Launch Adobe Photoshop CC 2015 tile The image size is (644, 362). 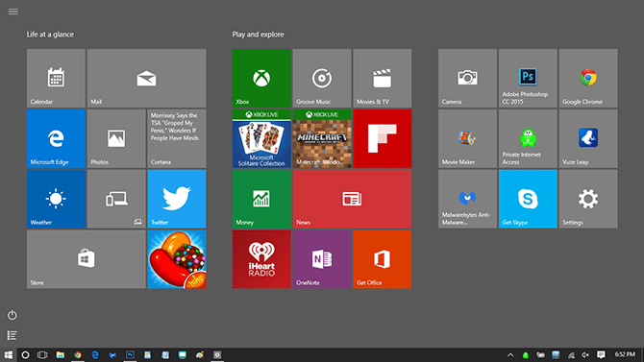click(x=528, y=79)
